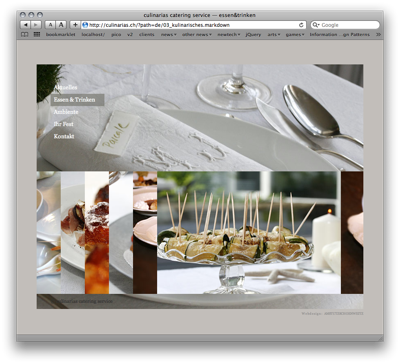Screen dimensions: 400x364
Task: Show Top Sites grid icon
Action: tap(37, 34)
